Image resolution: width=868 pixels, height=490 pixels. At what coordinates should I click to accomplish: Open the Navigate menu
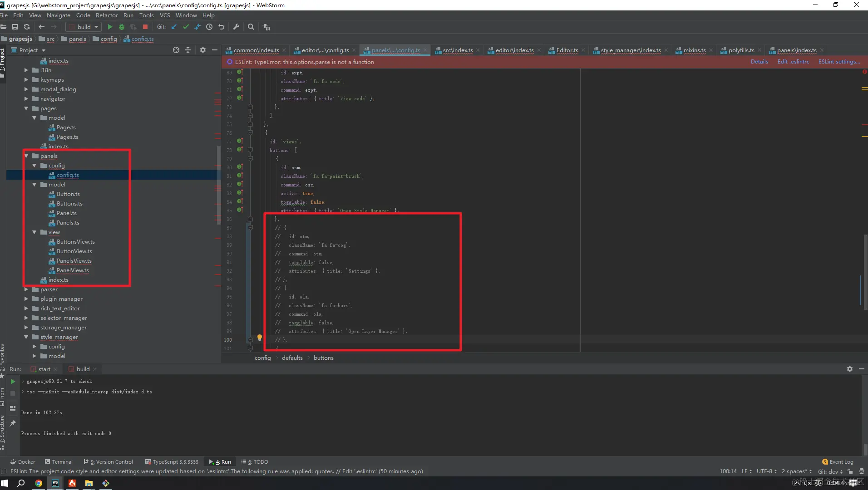tap(59, 15)
